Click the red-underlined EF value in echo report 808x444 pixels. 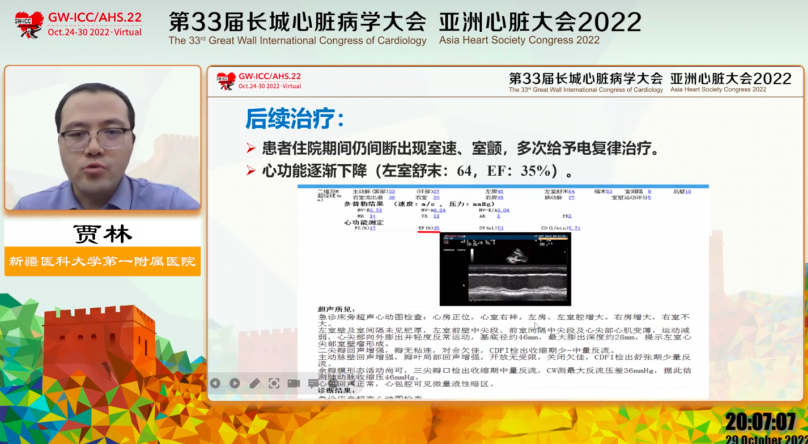[x=429, y=228]
